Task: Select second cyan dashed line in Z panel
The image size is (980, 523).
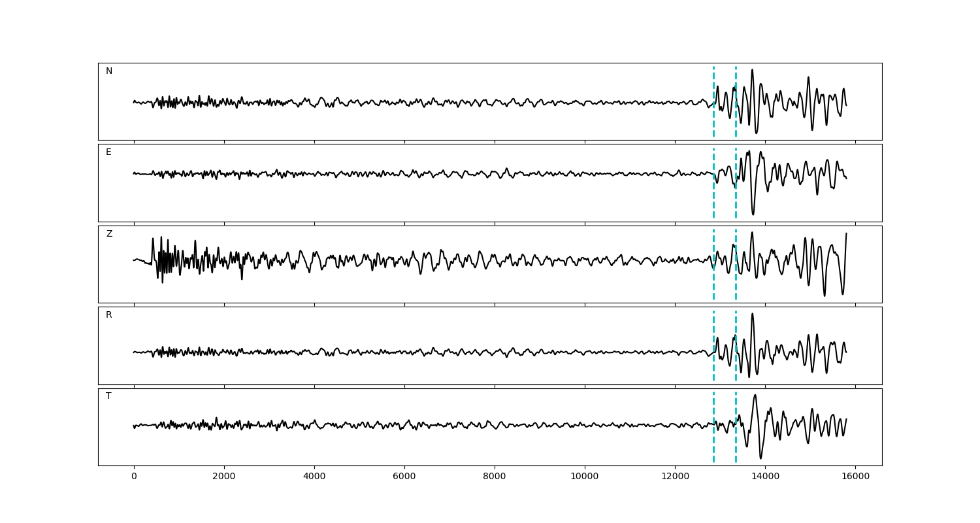Action: pyautogui.click(x=736, y=281)
